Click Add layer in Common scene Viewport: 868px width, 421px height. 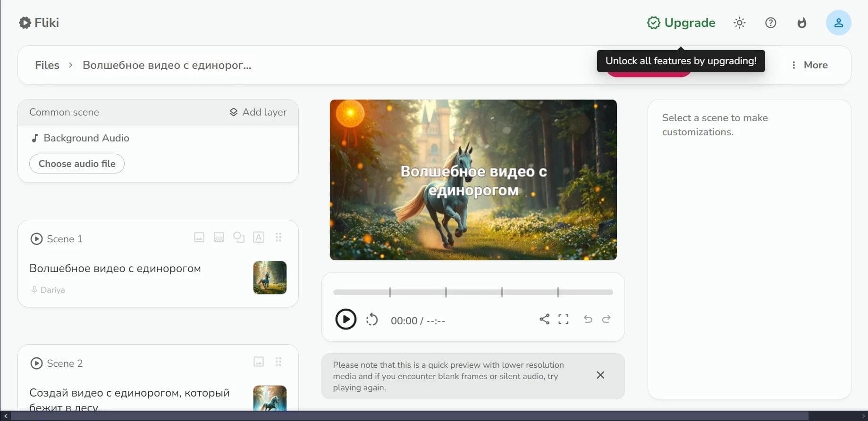point(258,112)
